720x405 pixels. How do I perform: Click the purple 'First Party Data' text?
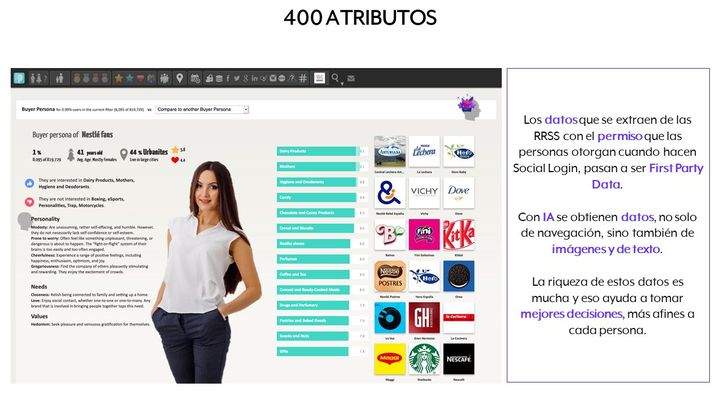point(647,176)
